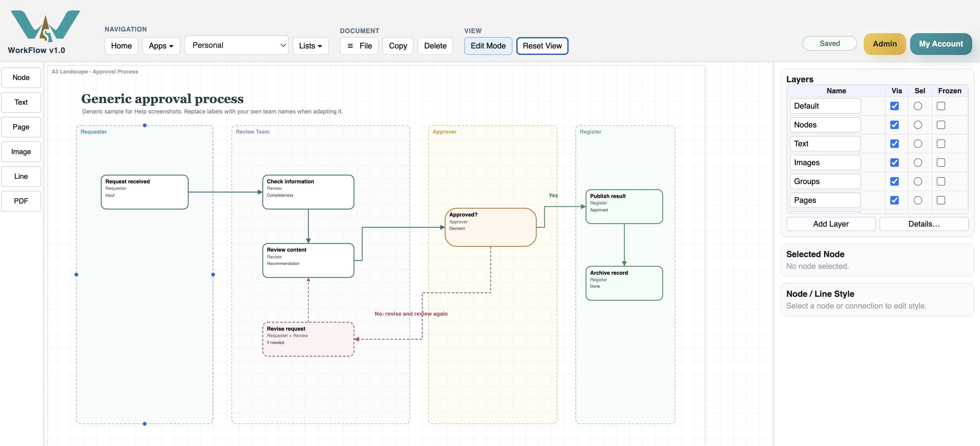This screenshot has width=980, height=446.
Task: Edit the Groups layer name field
Action: click(x=825, y=181)
